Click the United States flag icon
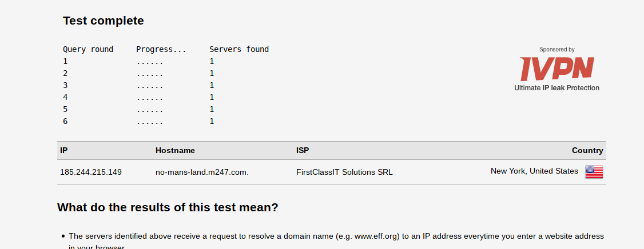Screen dimensions: 644x249 pyautogui.click(x=594, y=172)
